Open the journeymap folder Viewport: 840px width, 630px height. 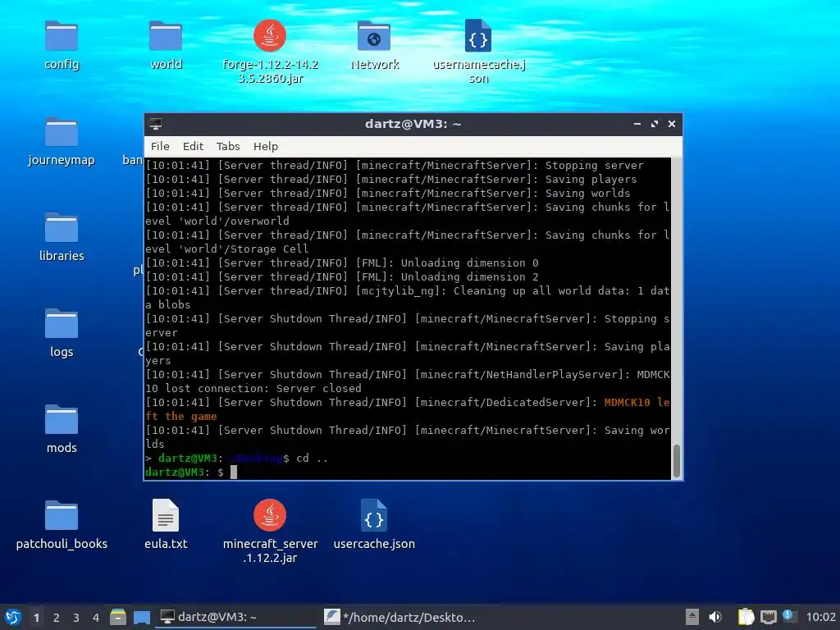[x=62, y=132]
